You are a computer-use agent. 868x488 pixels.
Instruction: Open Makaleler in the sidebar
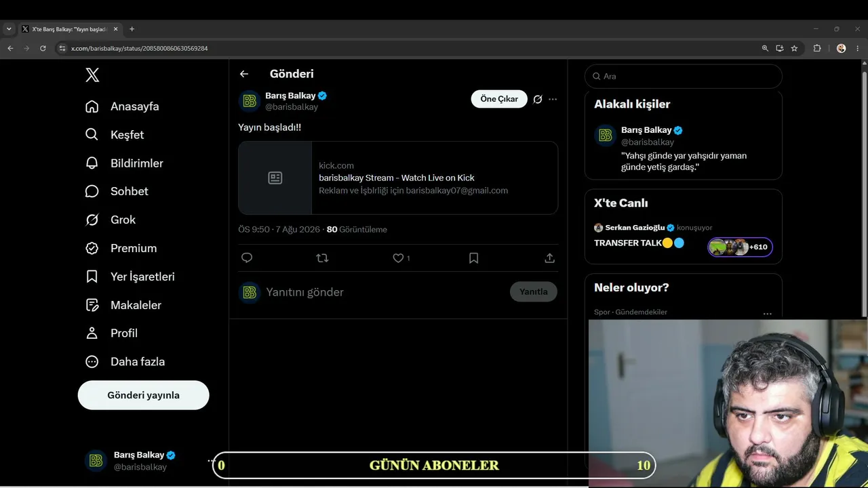(123, 305)
